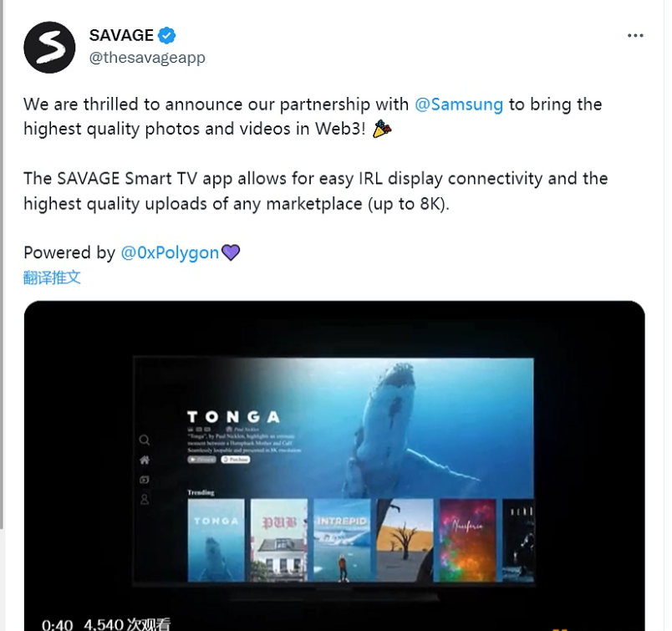Open the SAVAGE profile avatar
Viewport: 672px width, 631px height.
coord(49,47)
